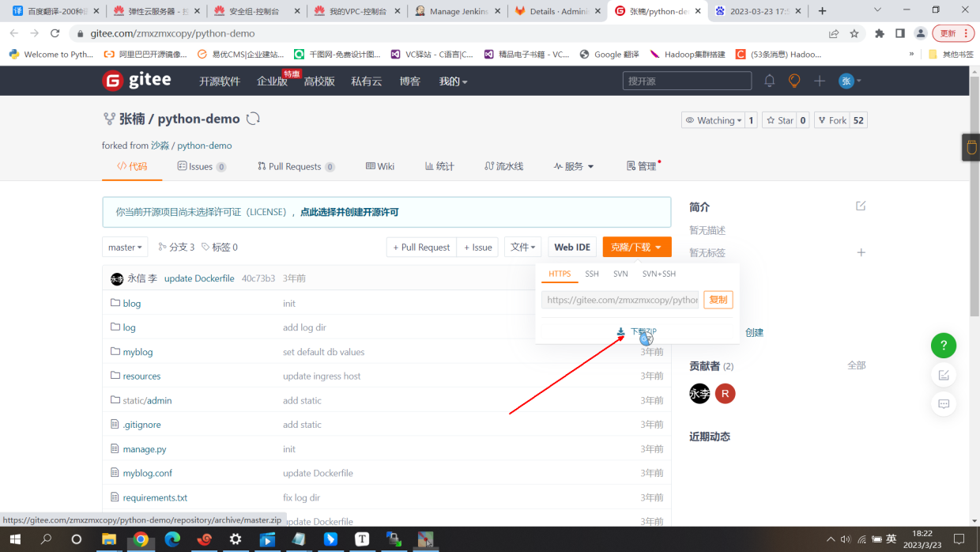Toggle the 克隆/下载 dropdown button
This screenshot has height=552, width=980.
click(637, 247)
